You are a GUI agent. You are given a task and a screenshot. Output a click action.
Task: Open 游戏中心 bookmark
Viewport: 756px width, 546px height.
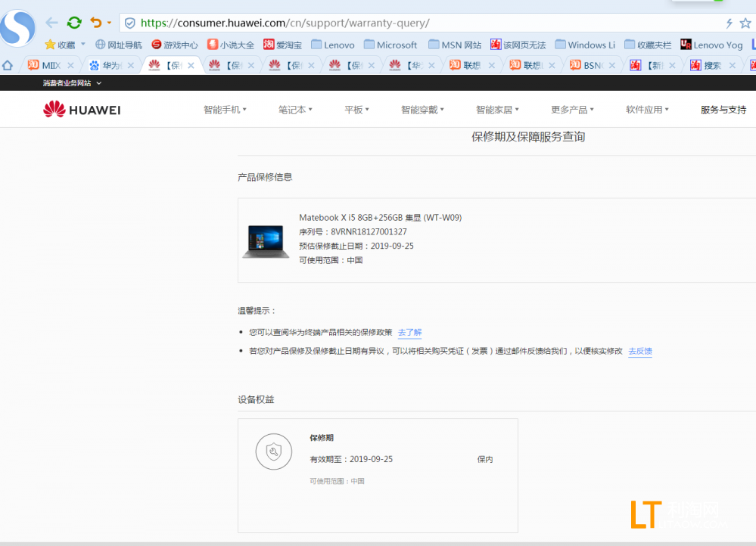coord(175,45)
